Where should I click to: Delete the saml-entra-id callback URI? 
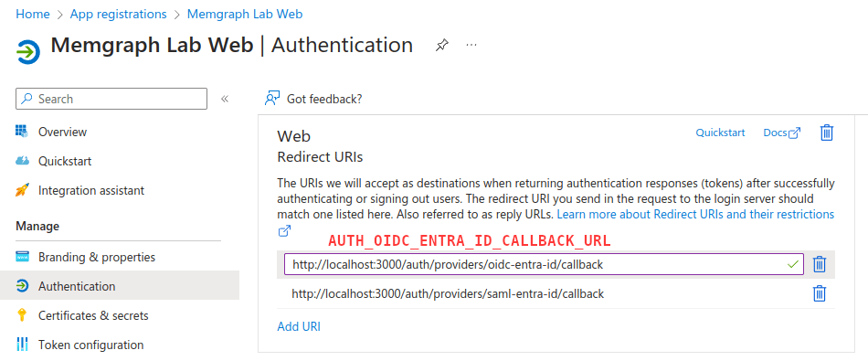pos(820,293)
